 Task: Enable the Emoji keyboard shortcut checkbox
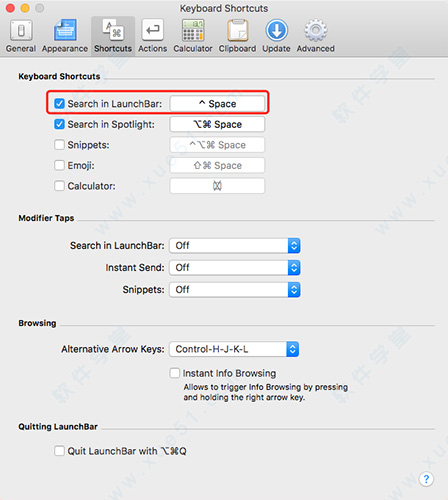point(59,165)
